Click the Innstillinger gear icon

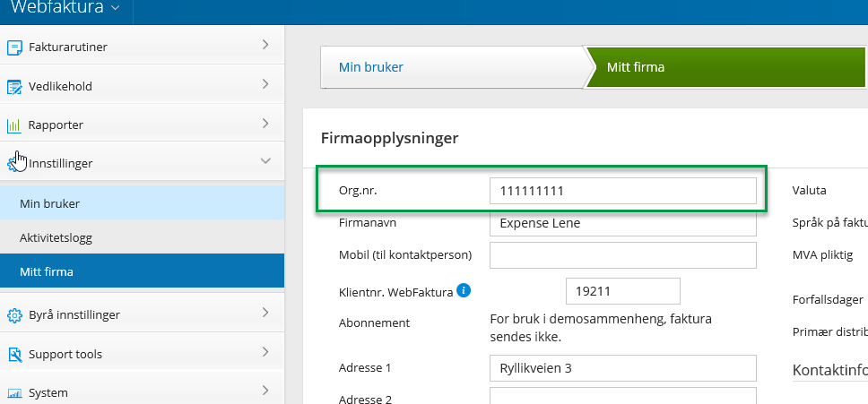(13, 163)
